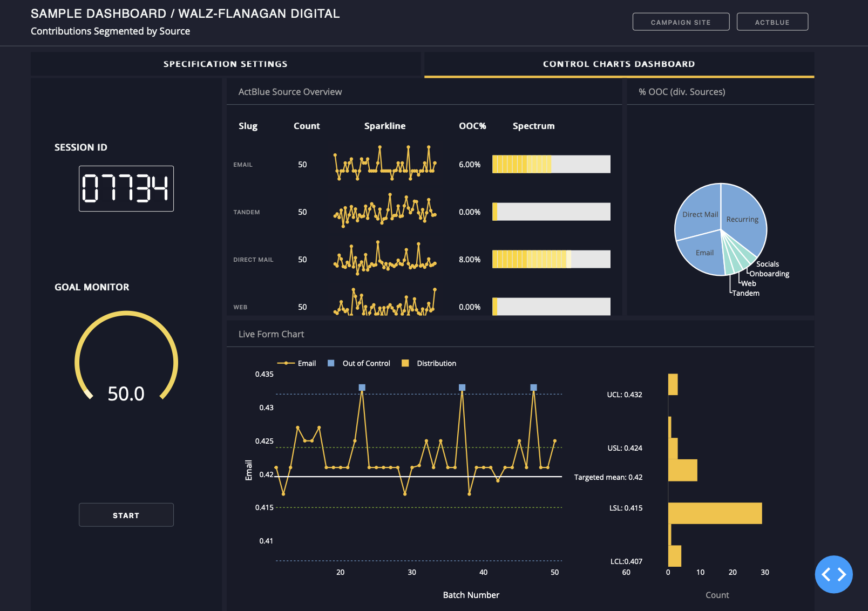
Task: Click the Email spectrum bar
Action: (551, 164)
